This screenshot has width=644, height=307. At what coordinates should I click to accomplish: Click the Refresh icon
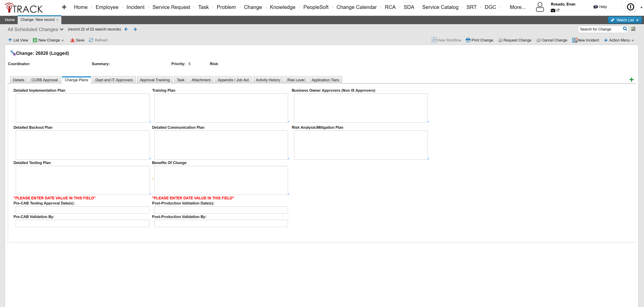(91, 40)
